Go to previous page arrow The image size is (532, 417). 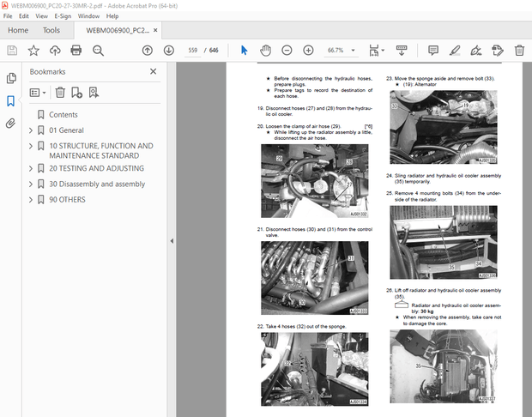[148, 51]
